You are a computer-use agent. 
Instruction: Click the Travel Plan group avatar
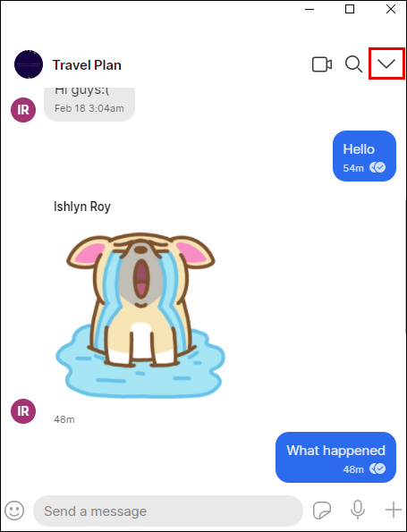pyautogui.click(x=29, y=64)
